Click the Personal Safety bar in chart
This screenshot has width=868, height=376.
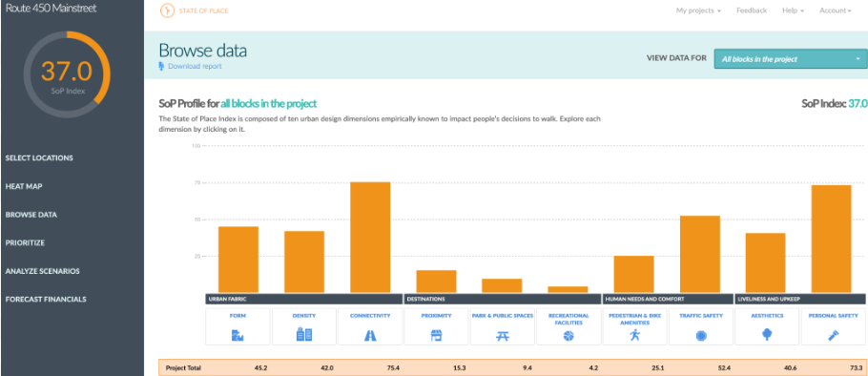coord(832,240)
